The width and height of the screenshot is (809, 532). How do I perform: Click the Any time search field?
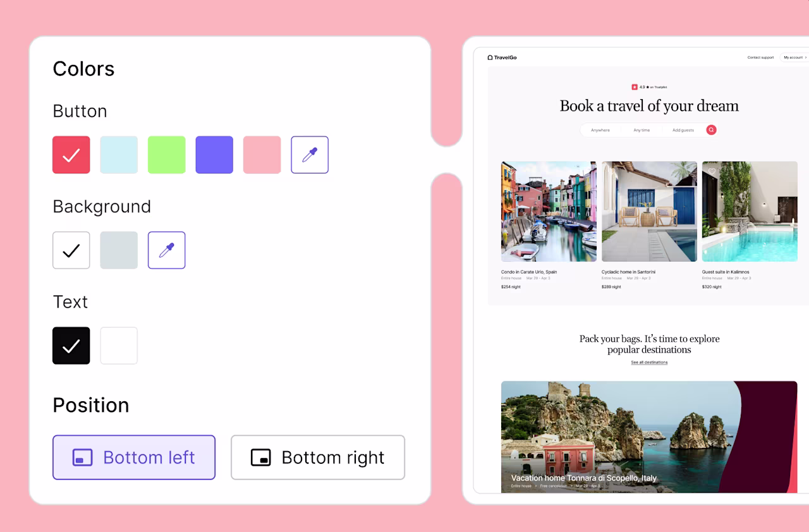642,130
